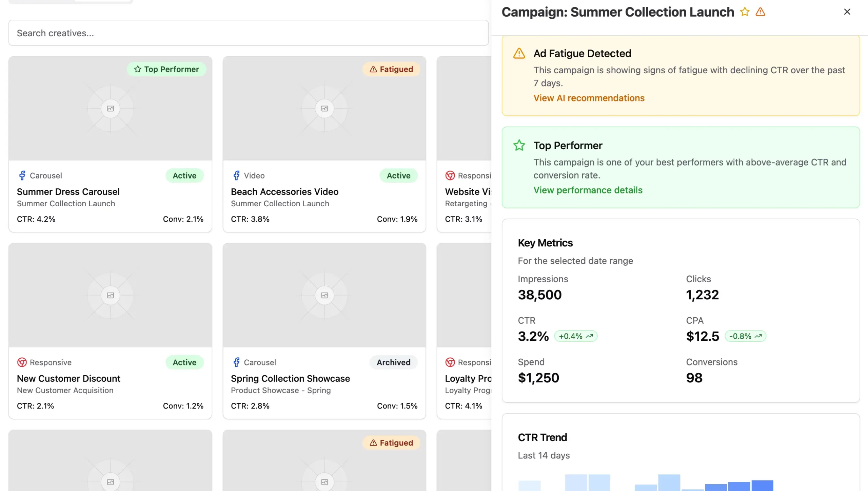Image resolution: width=868 pixels, height=491 pixels.
Task: Select the Spring Collection Showcase title
Action: pyautogui.click(x=290, y=378)
